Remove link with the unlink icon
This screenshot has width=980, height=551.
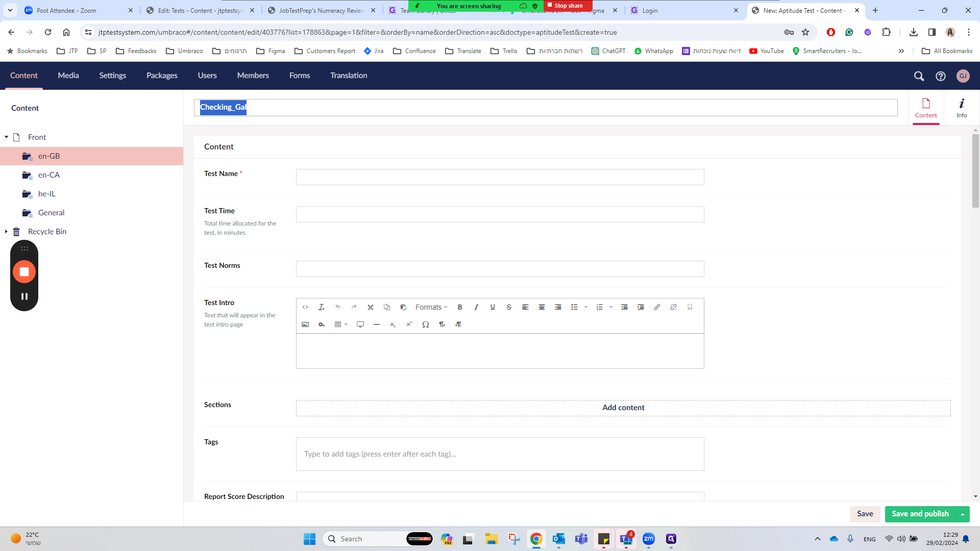coord(673,307)
